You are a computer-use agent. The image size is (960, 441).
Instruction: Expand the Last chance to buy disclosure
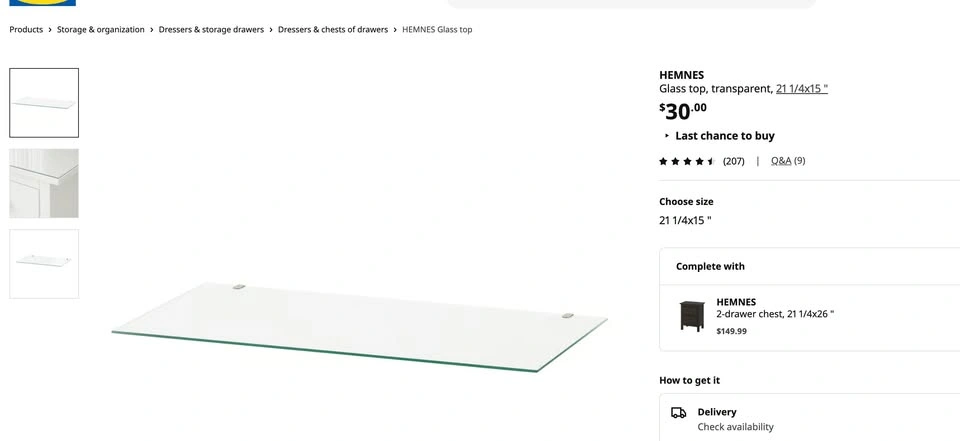(x=718, y=136)
